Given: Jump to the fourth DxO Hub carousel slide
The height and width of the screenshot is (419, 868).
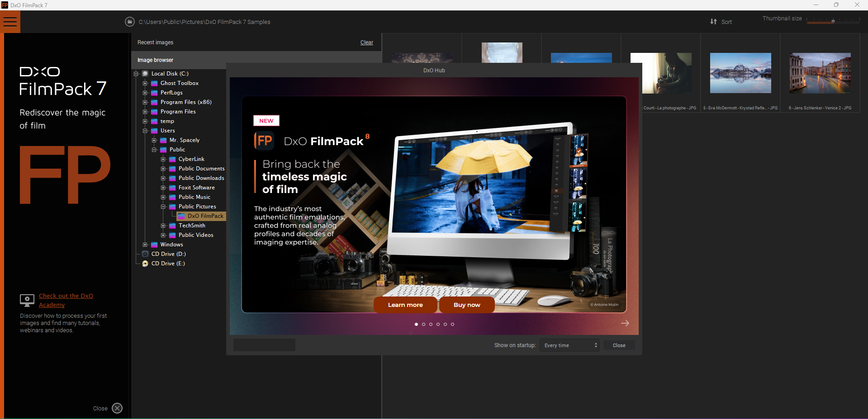Looking at the screenshot, I should 438,324.
